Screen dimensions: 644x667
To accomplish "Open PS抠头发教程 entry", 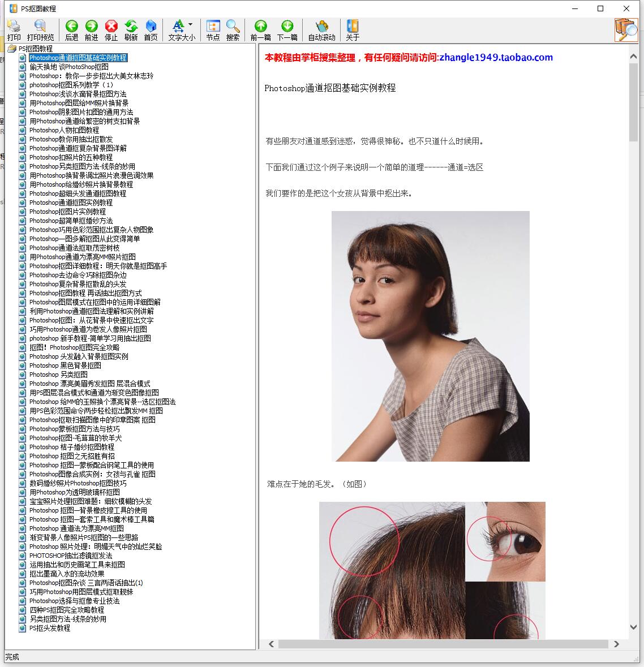I will pyautogui.click(x=49, y=629).
